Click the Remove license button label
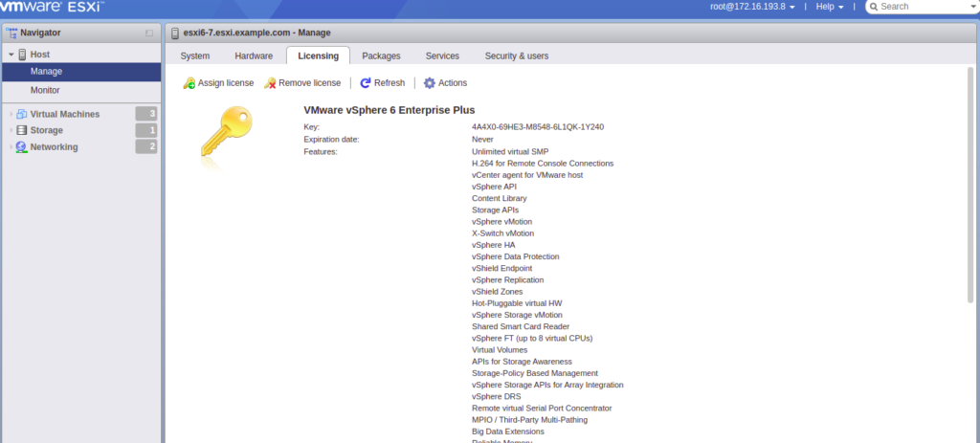The width and height of the screenshot is (980, 443). 310,83
